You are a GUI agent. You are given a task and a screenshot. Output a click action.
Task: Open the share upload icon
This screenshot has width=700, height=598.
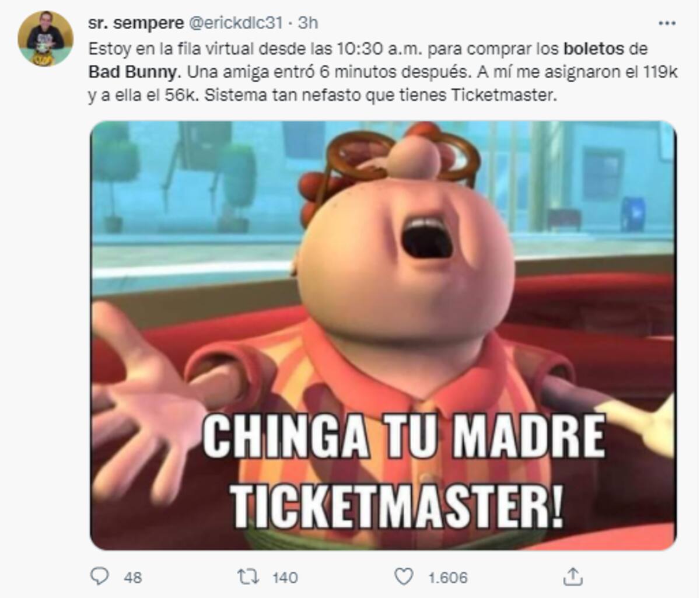coord(573,576)
